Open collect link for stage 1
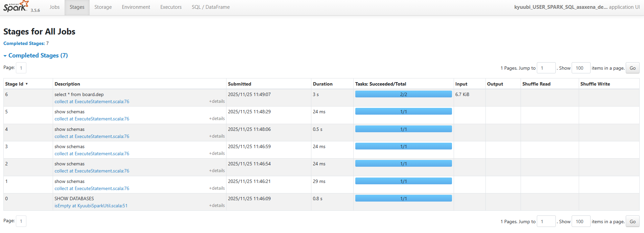Screen dimensions: 644x233 coord(92,188)
